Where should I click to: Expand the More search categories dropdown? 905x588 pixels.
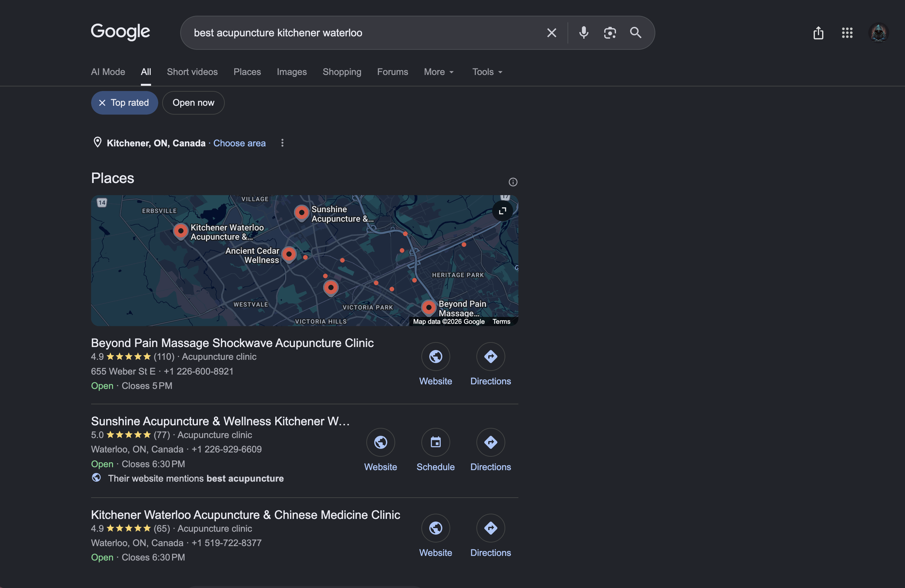439,72
